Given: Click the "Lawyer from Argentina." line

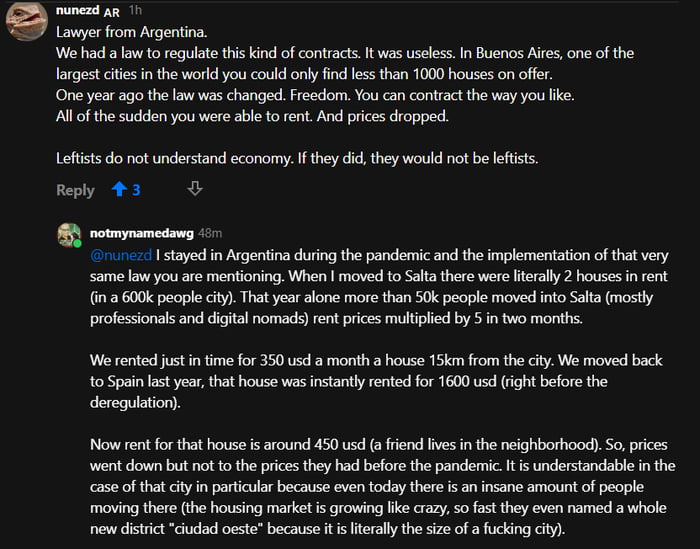Looking at the screenshot, I should tap(124, 32).
